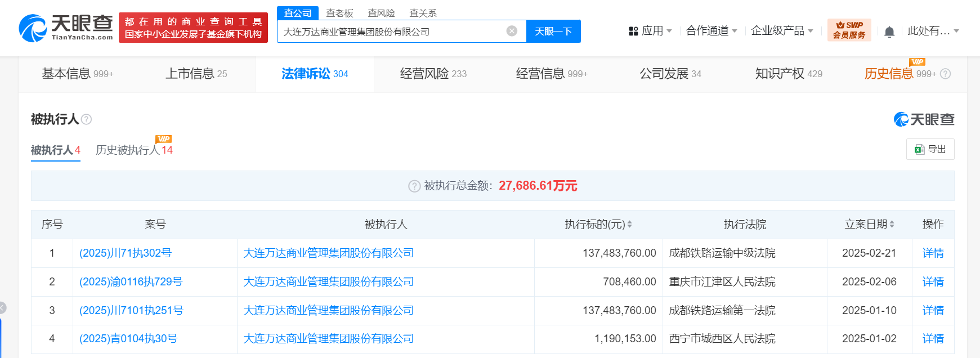Image resolution: width=980 pixels, height=358 pixels.
Task: Open case (2025)川71执302号
Action: coord(126,253)
